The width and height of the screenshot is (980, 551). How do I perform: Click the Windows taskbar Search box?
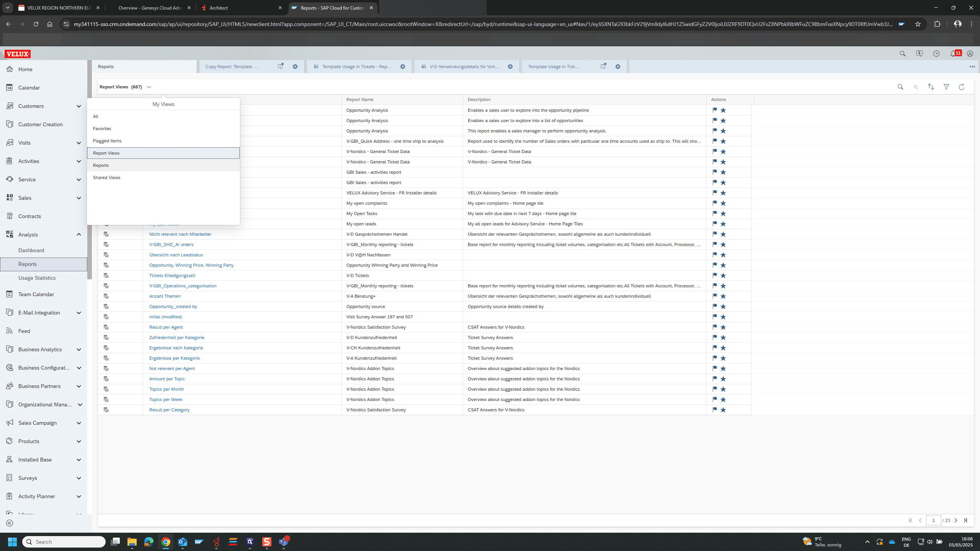64,542
